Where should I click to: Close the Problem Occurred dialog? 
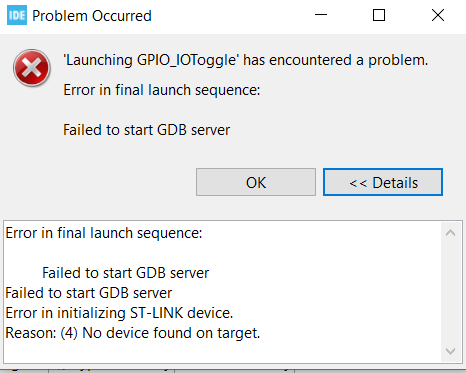[x=438, y=15]
